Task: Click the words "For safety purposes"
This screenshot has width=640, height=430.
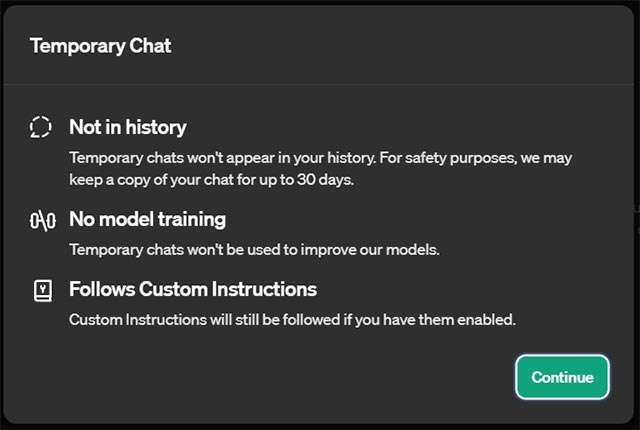Action: [460, 158]
